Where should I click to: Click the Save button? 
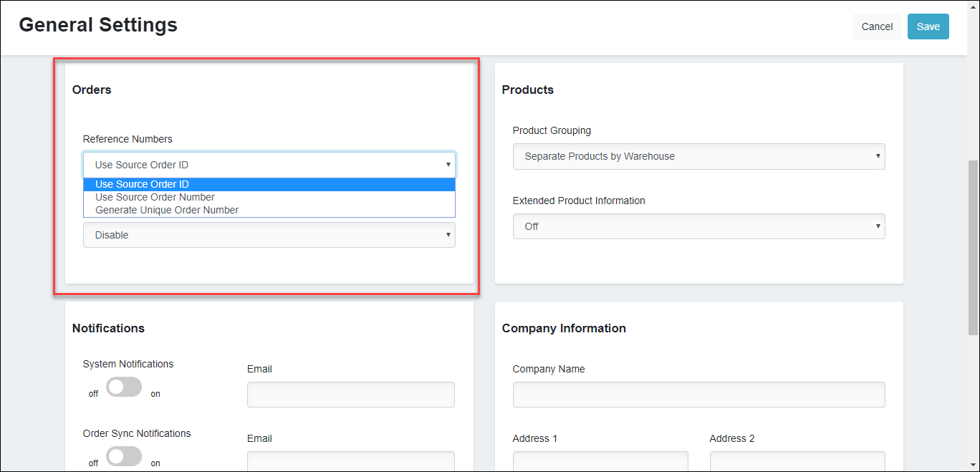[x=928, y=27]
